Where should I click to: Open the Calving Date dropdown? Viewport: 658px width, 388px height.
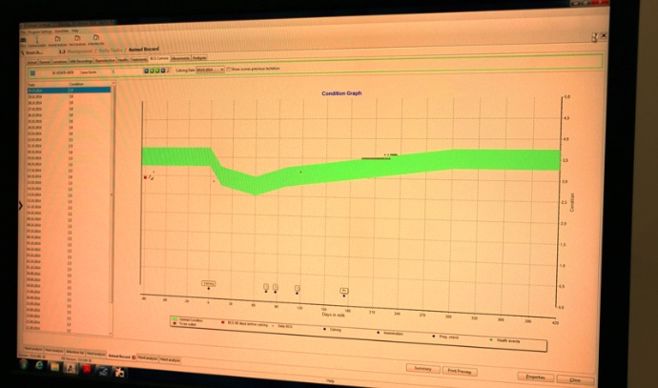click(210, 70)
